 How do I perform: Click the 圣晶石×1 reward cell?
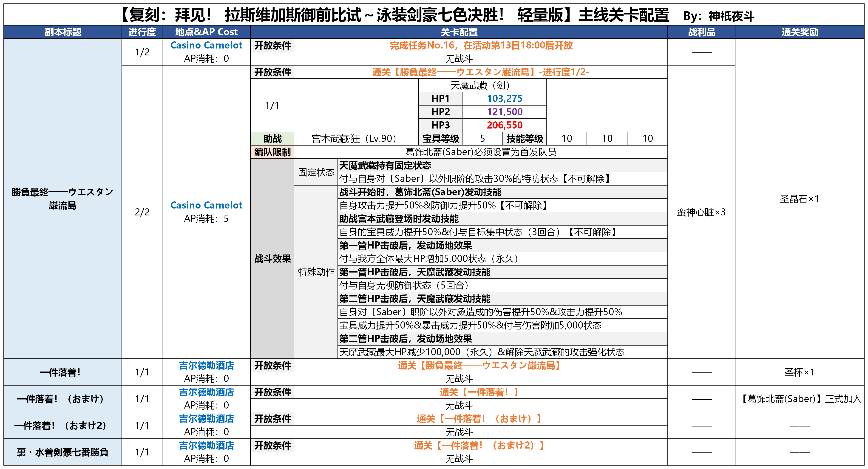[800, 199]
